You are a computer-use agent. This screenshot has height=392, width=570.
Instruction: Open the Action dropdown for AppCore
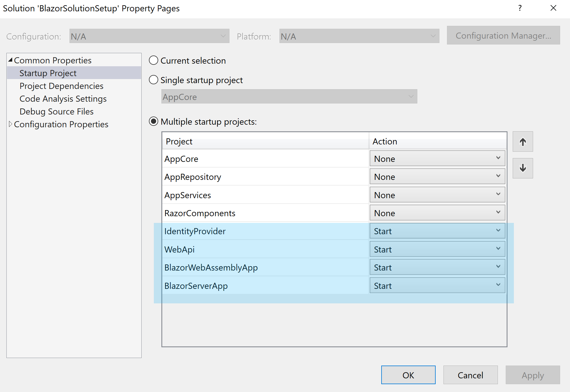[x=437, y=159]
